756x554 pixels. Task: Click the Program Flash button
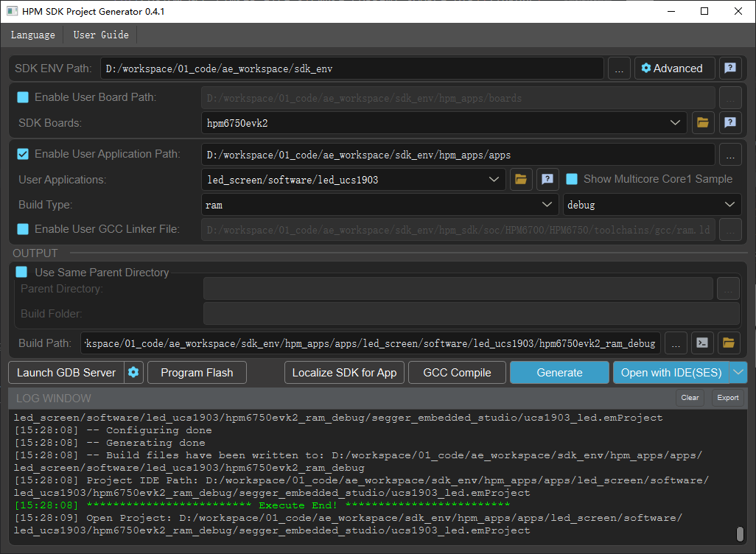pyautogui.click(x=197, y=372)
